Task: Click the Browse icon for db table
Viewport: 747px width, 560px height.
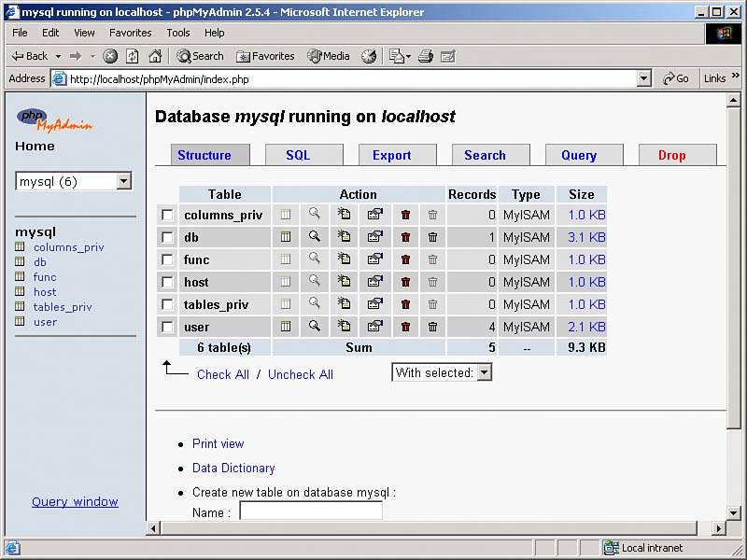Action: click(286, 237)
